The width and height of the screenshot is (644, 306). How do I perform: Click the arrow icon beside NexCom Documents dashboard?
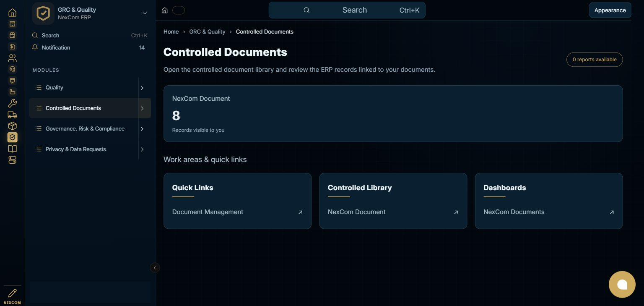tap(612, 212)
